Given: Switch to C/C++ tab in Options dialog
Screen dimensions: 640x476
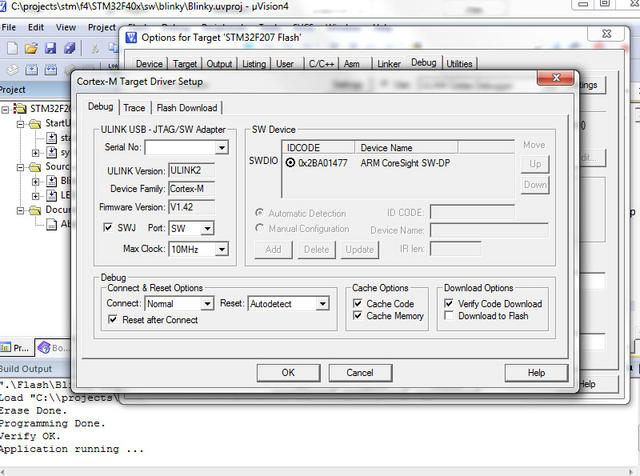Looking at the screenshot, I should [x=321, y=64].
